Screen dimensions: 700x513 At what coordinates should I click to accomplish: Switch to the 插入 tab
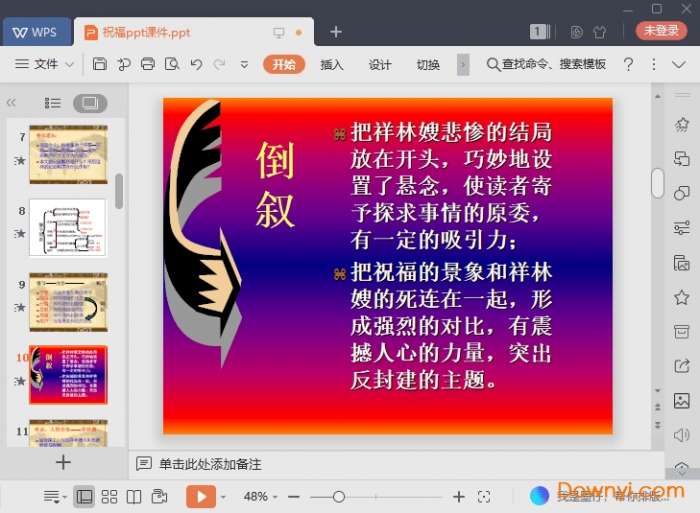332,65
